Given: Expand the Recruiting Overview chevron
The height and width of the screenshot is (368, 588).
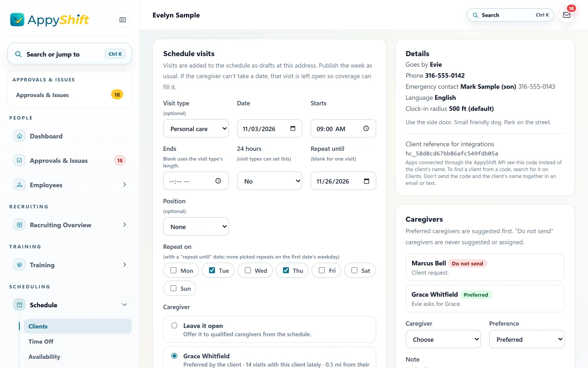Looking at the screenshot, I should point(124,225).
